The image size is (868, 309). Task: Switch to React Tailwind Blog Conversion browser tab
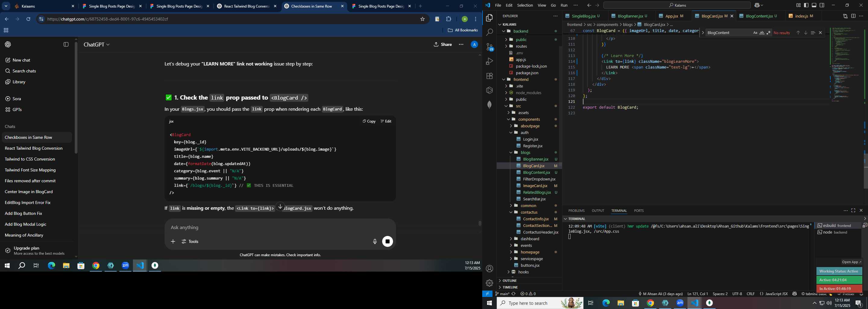(x=247, y=6)
